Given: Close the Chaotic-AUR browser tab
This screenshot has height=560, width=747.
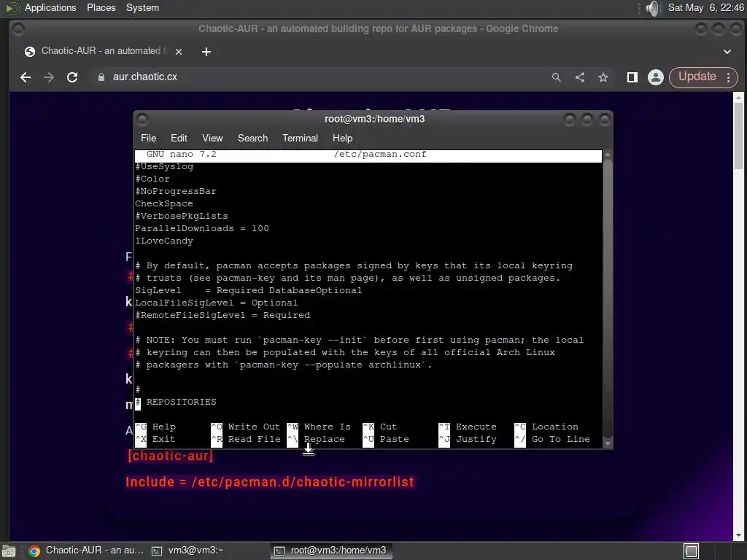Looking at the screenshot, I should (179, 52).
